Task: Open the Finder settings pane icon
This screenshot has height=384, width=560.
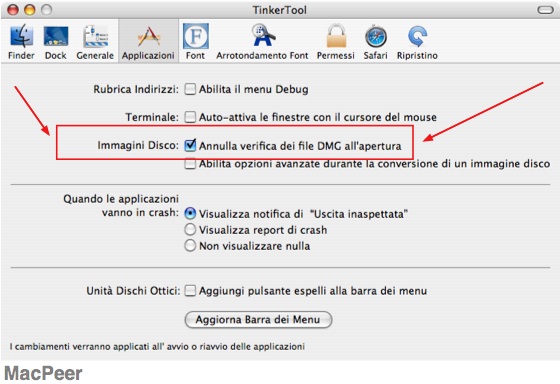Action: (21, 37)
